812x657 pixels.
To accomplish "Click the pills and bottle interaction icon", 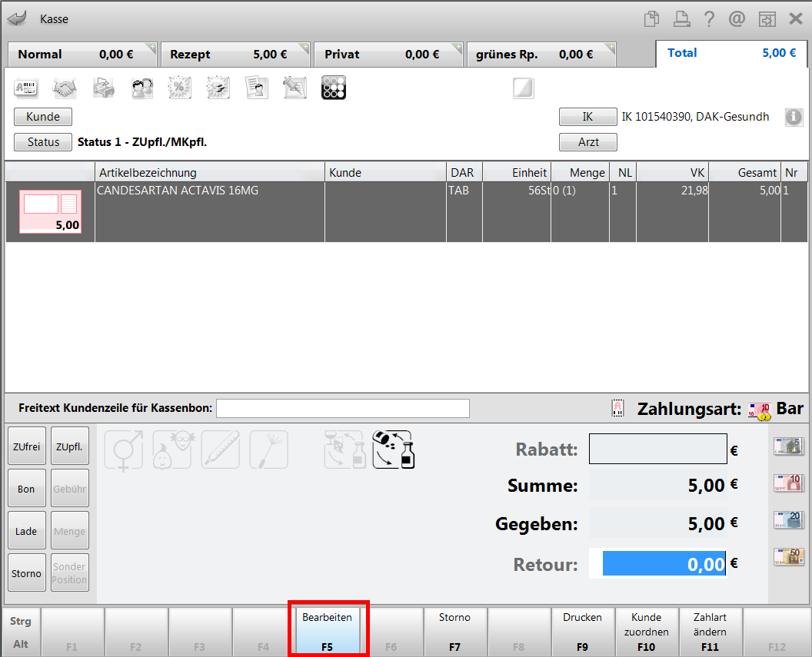I will 393,450.
